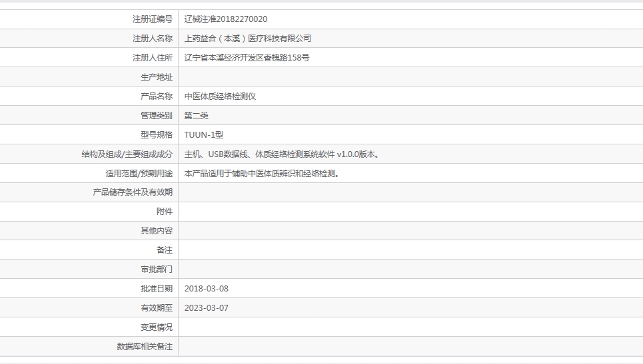Screen dimensions: 643x364
Task: Click the label 审批部门
Action: click(157, 269)
